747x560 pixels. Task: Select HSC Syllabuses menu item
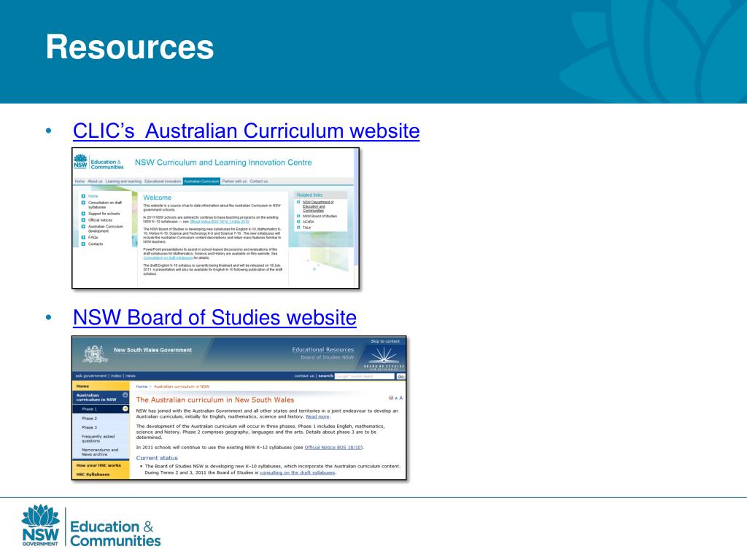coord(101,474)
